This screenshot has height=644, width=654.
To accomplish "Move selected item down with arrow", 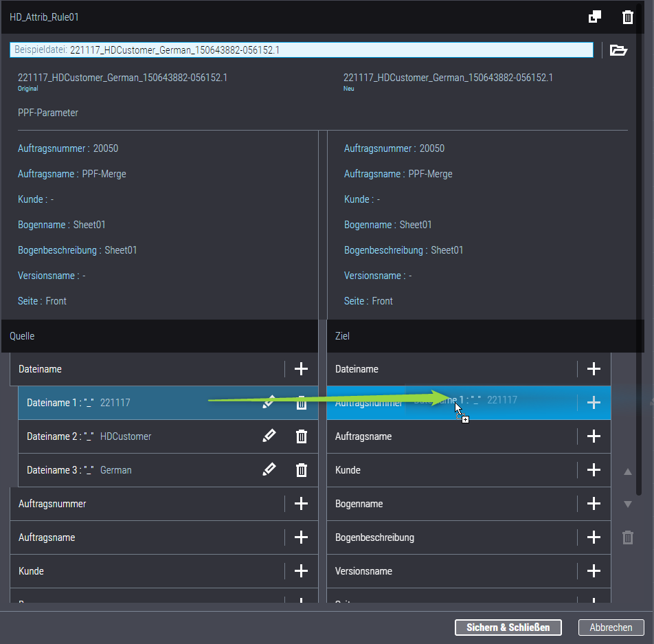I will [x=627, y=504].
